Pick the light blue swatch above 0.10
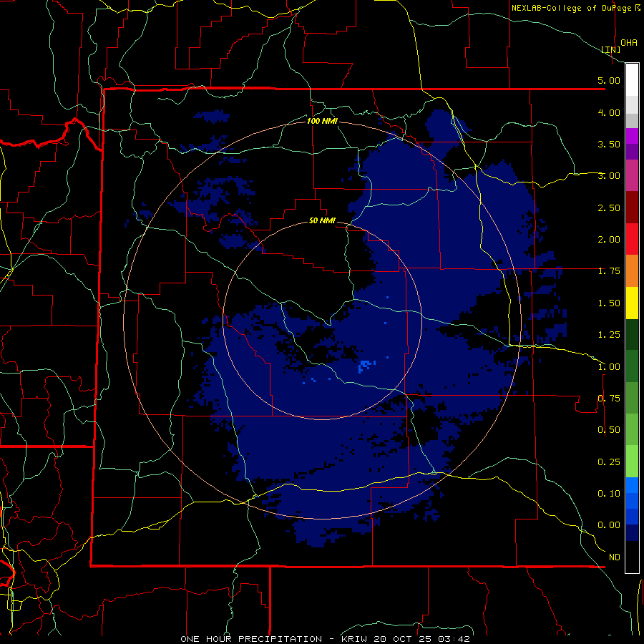The width and height of the screenshot is (644, 644). tap(632, 485)
